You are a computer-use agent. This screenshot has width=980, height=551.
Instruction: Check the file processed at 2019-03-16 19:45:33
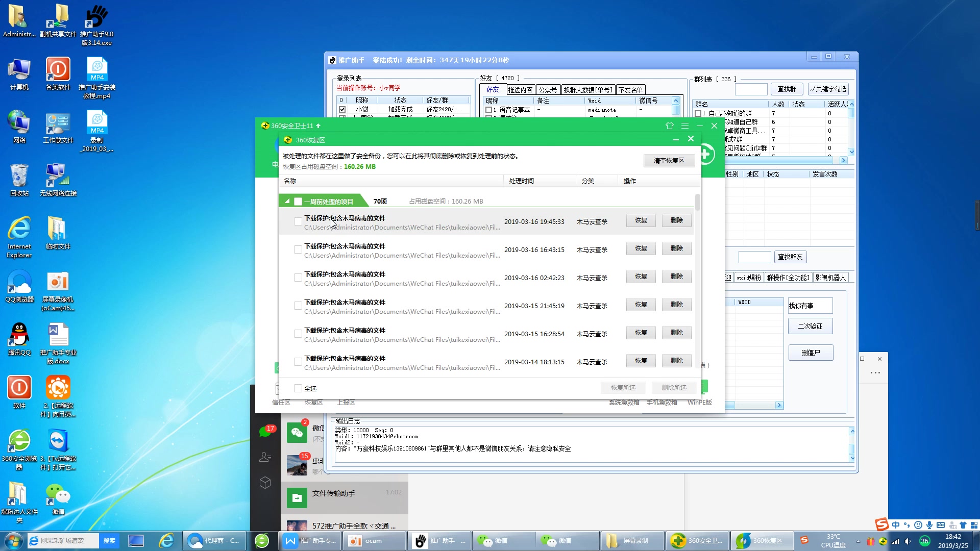298,221
